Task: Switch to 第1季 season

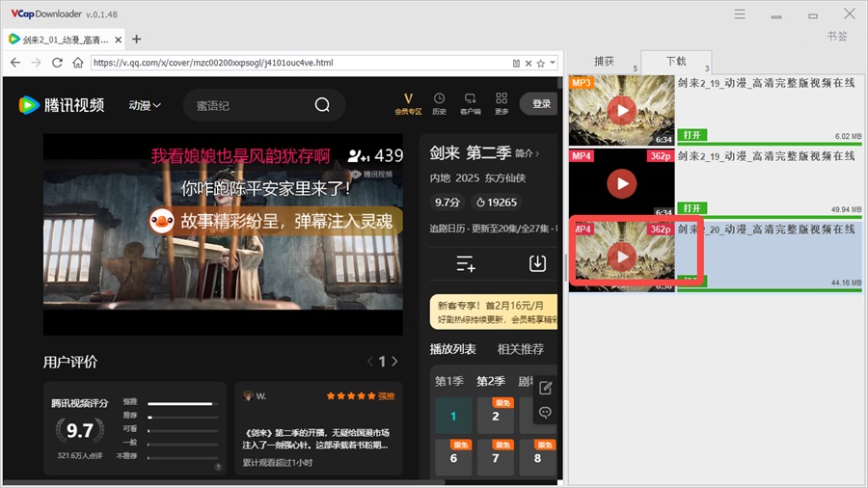Action: pyautogui.click(x=448, y=381)
